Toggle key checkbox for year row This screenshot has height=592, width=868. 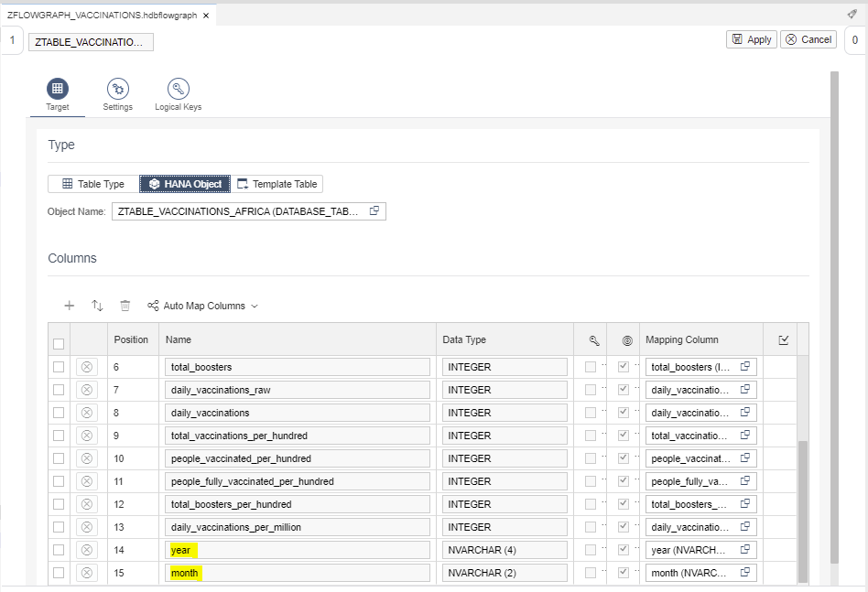591,550
